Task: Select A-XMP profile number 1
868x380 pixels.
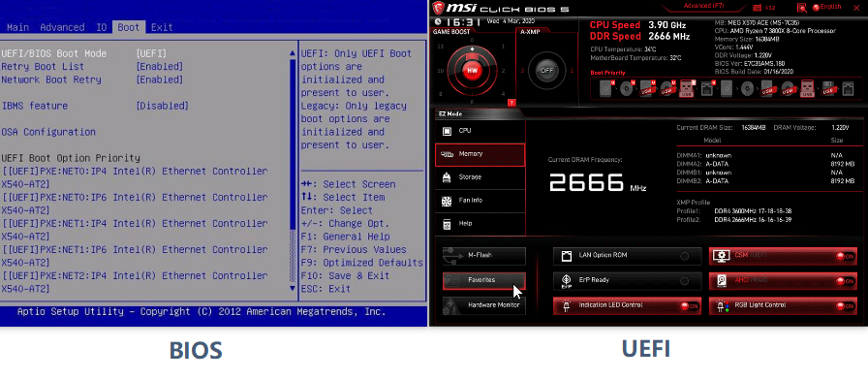Action: click(x=572, y=71)
